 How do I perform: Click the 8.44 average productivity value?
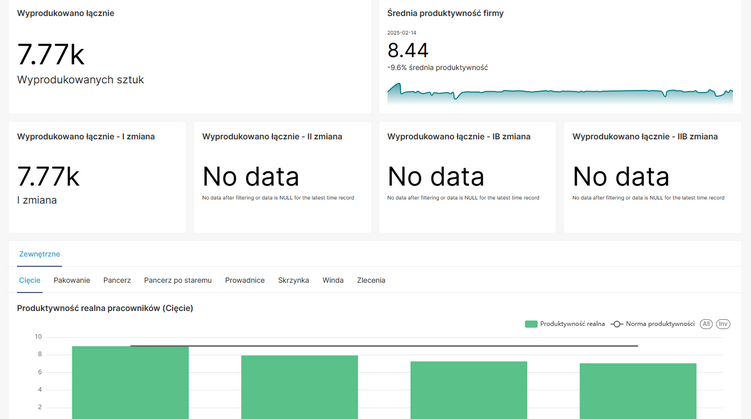[408, 50]
